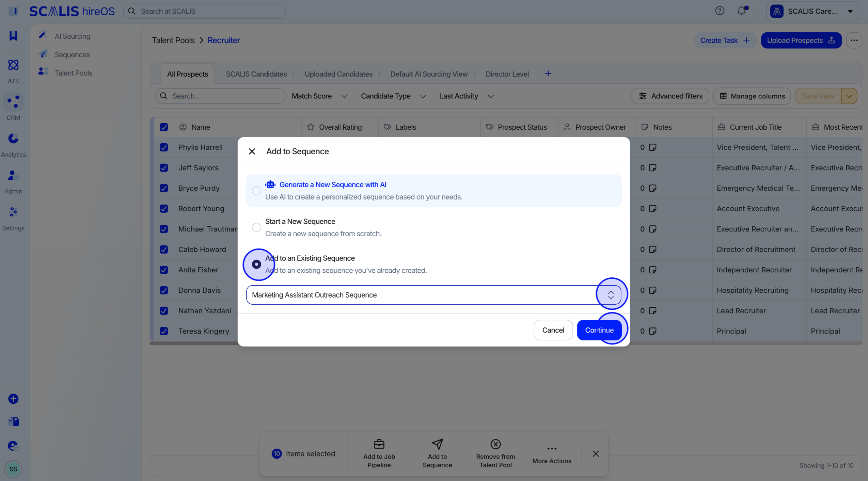Open notes icon for Phylis Harrell

tap(653, 147)
